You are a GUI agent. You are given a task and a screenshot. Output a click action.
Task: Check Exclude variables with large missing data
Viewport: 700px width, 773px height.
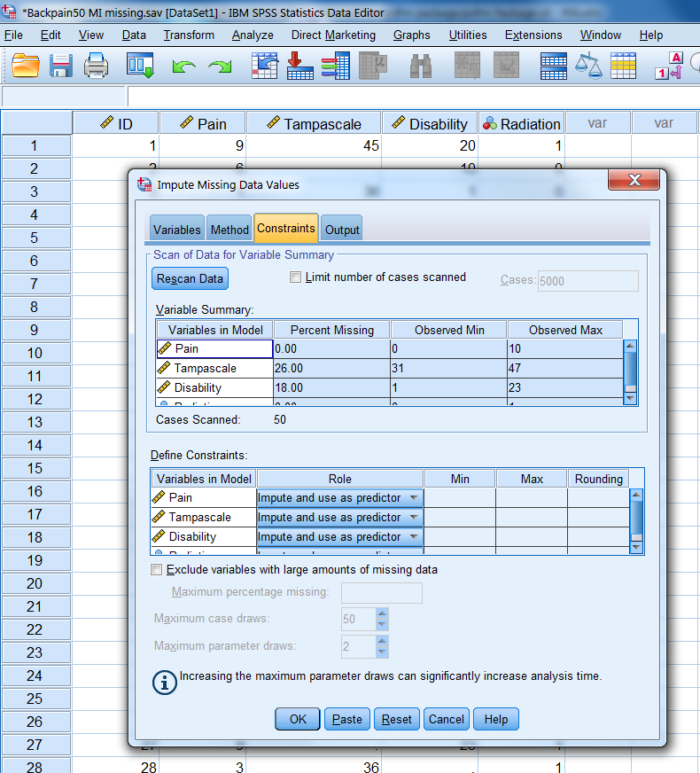coord(157,570)
